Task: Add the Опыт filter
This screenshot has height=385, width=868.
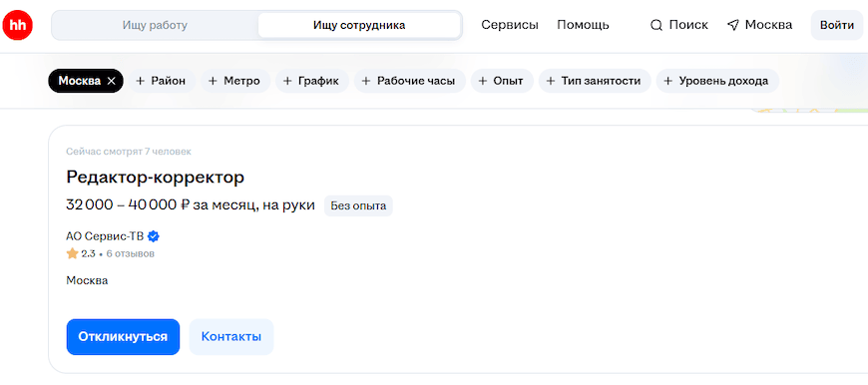Action: click(x=502, y=82)
